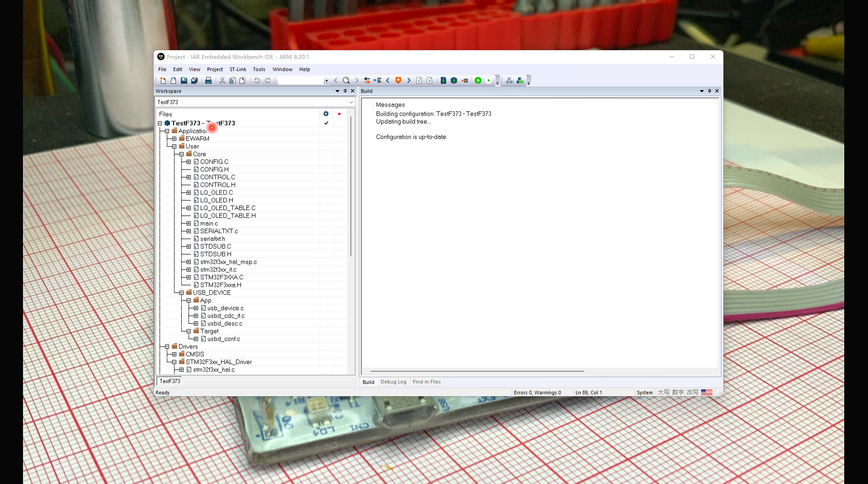
Task: Close the Workspace panel
Action: click(353, 91)
